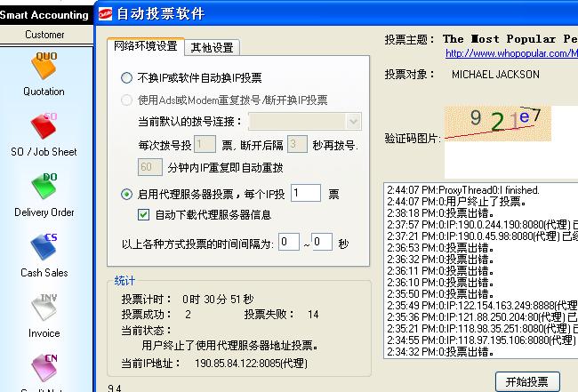578x392 pixels.
Task: Click the 每个IP投 votes input field
Action: [x=305, y=193]
